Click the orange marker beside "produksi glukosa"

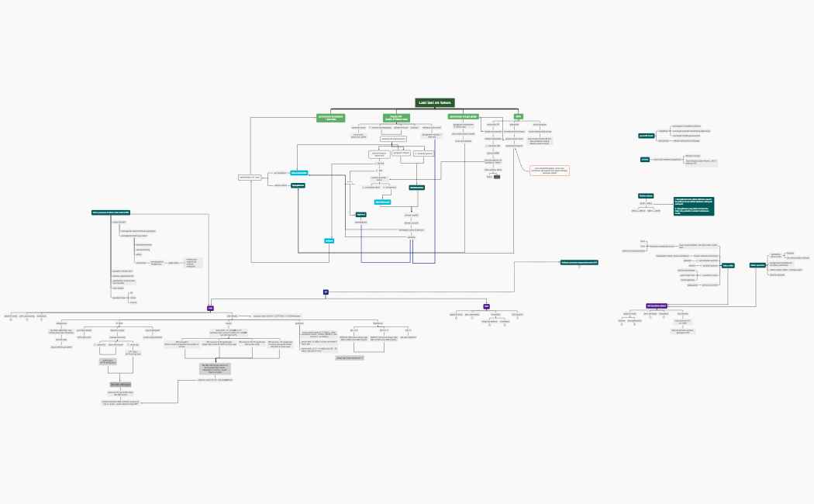pyautogui.click(x=415, y=154)
